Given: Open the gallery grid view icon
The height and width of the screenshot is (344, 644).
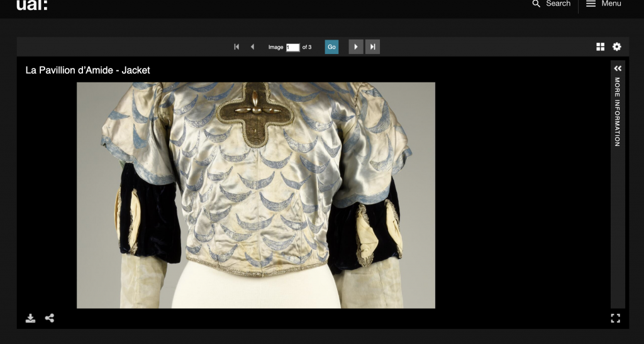Looking at the screenshot, I should (x=600, y=47).
